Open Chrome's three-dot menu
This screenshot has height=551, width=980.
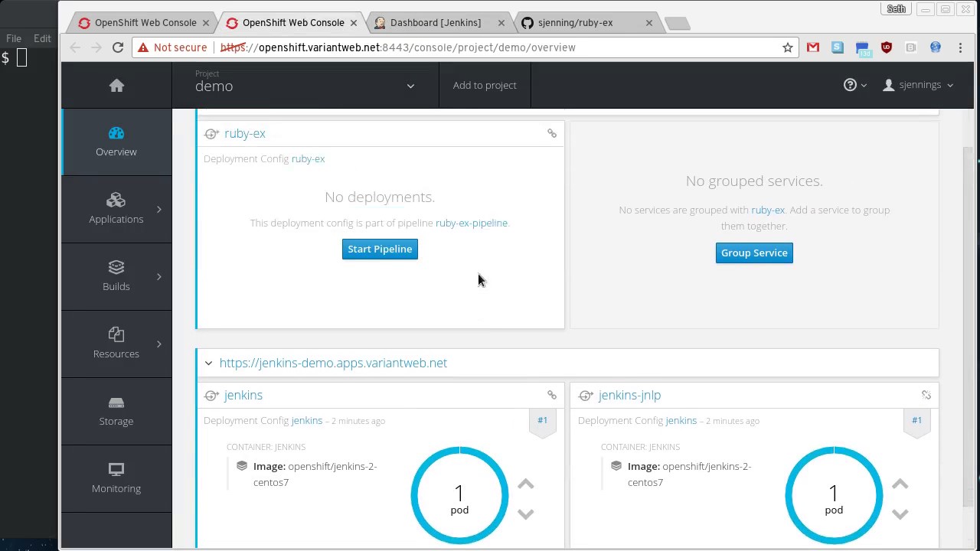pos(960,47)
